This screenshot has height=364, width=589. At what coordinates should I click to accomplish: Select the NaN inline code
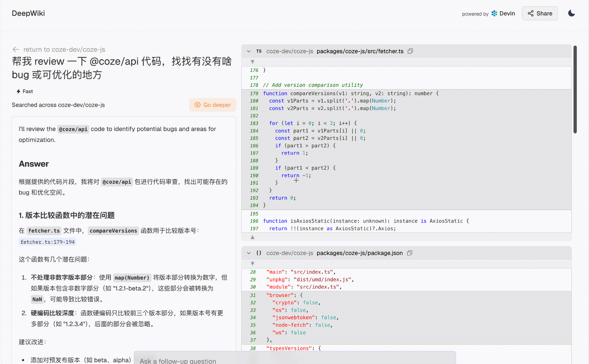(x=37, y=299)
